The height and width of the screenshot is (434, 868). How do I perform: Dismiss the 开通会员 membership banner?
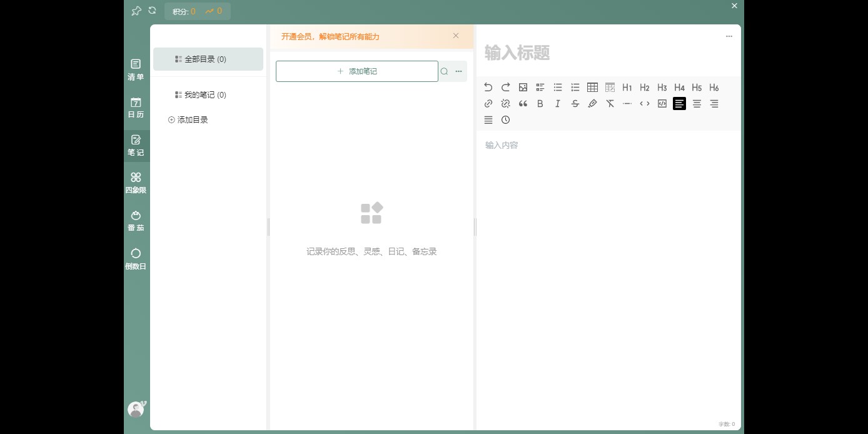tap(456, 36)
